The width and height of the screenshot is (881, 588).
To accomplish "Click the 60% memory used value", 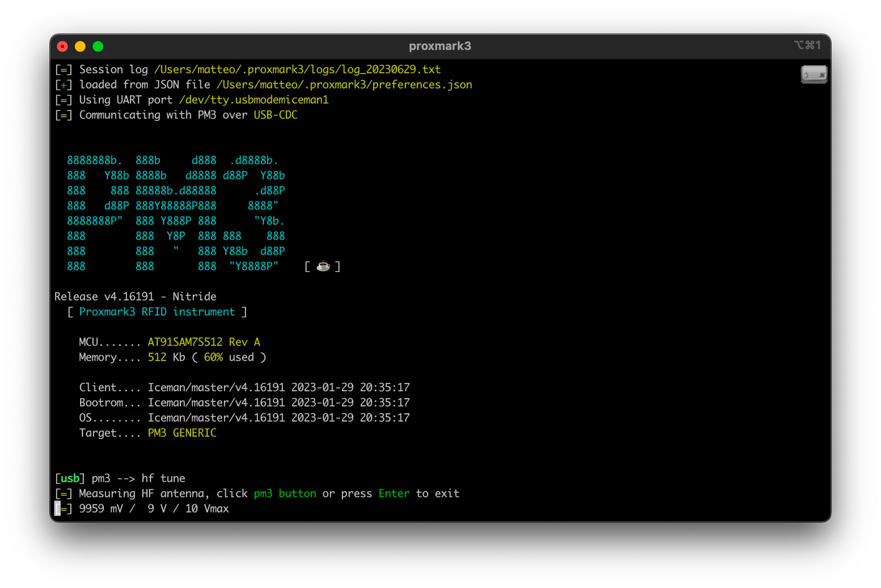I will click(x=213, y=357).
